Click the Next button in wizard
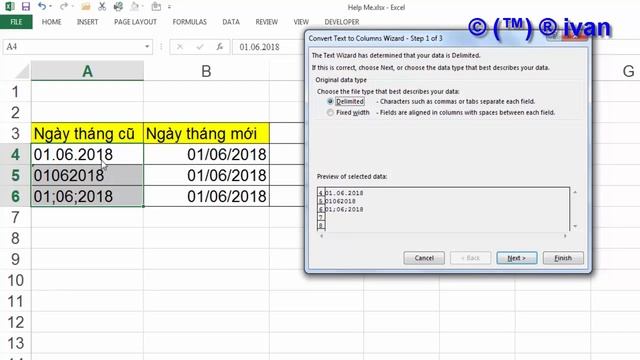This screenshot has height=360, width=640. point(516,258)
